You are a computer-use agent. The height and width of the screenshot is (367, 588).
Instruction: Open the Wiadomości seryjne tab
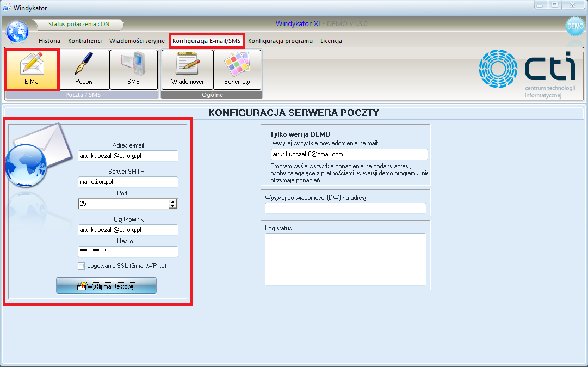click(x=137, y=41)
